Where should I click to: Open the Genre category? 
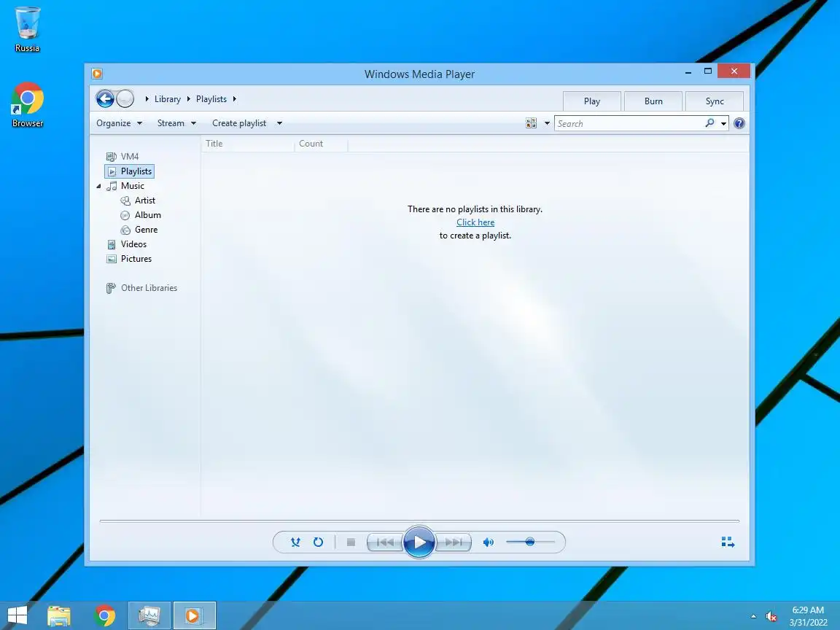[x=139, y=229]
